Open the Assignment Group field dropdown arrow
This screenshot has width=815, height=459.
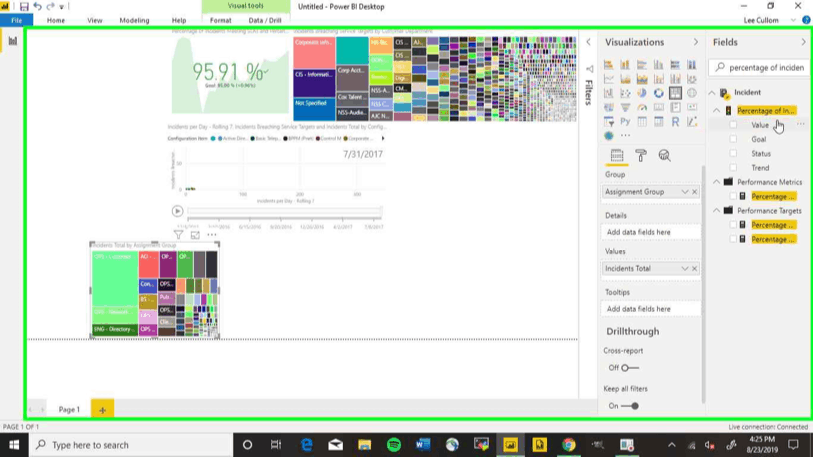685,192
